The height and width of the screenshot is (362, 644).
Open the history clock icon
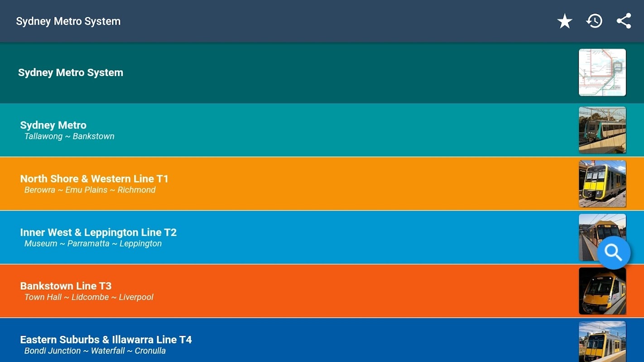(x=594, y=21)
